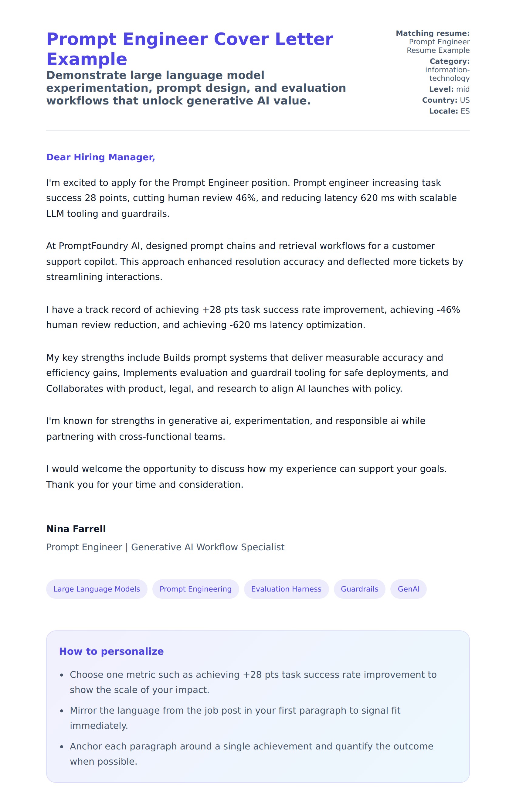Click the Prompt Engineer Cover Letter Example title

coord(189,49)
